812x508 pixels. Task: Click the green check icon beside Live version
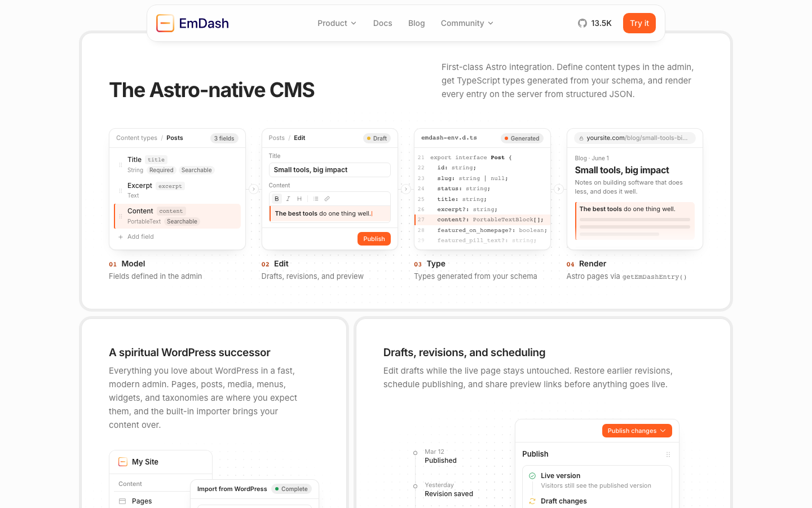(x=532, y=476)
